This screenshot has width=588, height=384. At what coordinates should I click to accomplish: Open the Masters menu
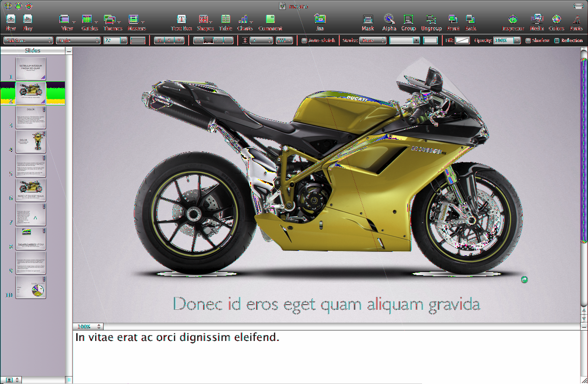point(136,22)
